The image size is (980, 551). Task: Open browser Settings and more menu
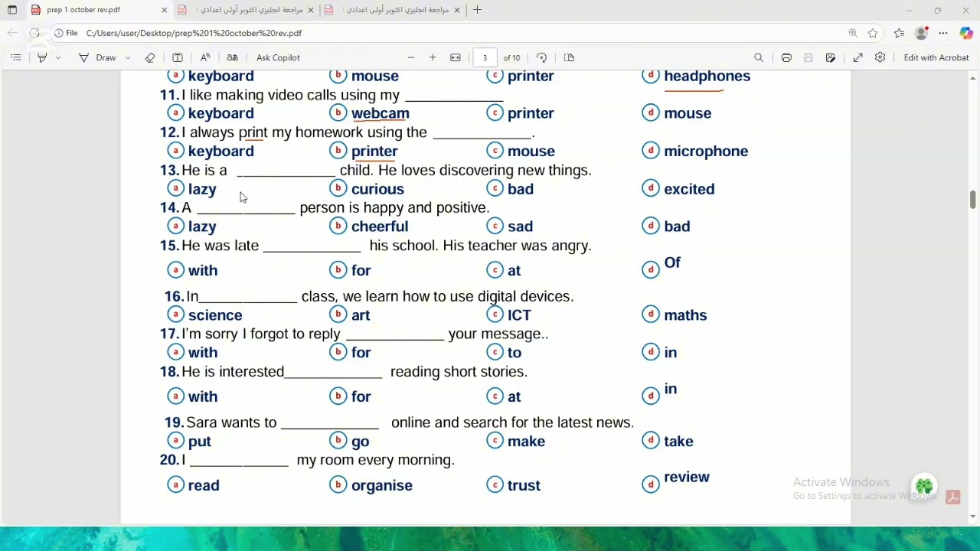point(943,33)
